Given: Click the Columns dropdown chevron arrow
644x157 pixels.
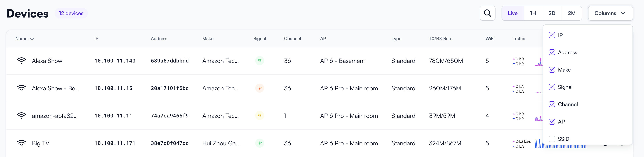Looking at the screenshot, I should click(x=623, y=13).
